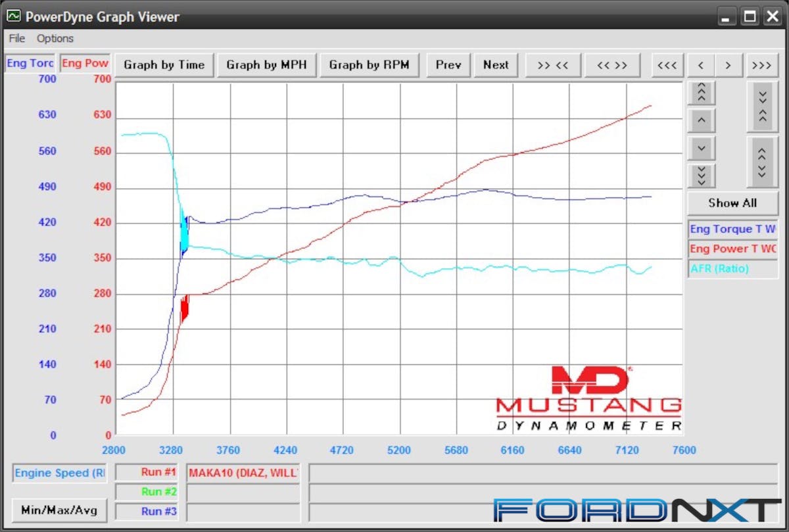The height and width of the screenshot is (532, 789).
Task: Click the '<<<' jump left button
Action: [x=667, y=65]
